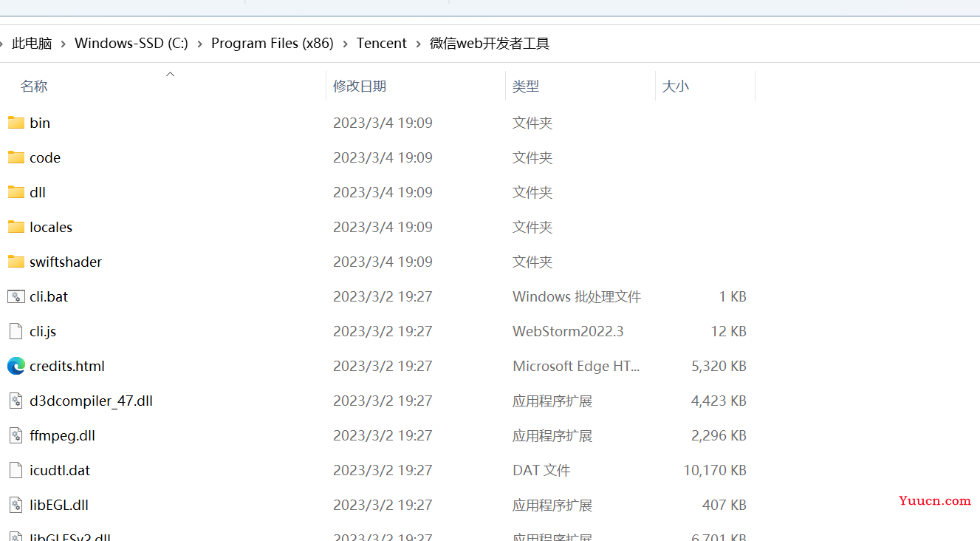Select the dll folder icon
The height and width of the screenshot is (541, 980).
click(16, 192)
